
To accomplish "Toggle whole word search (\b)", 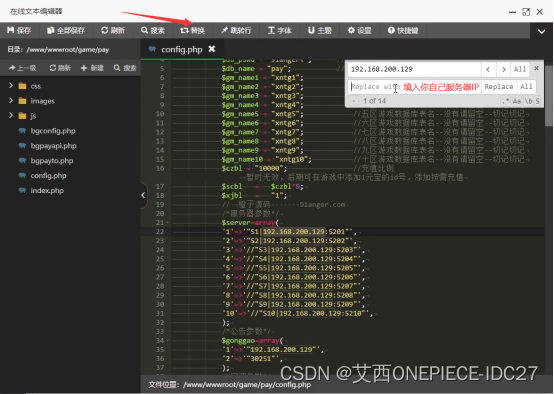I will 529,101.
